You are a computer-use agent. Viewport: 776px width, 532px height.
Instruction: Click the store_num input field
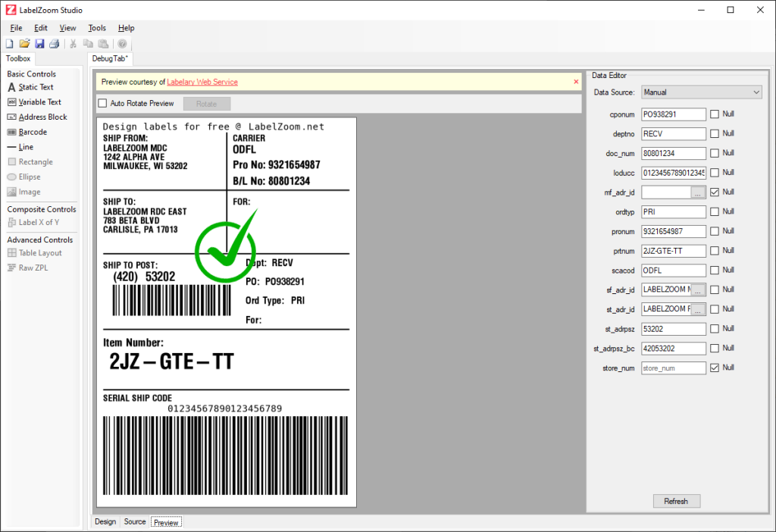[673, 368]
